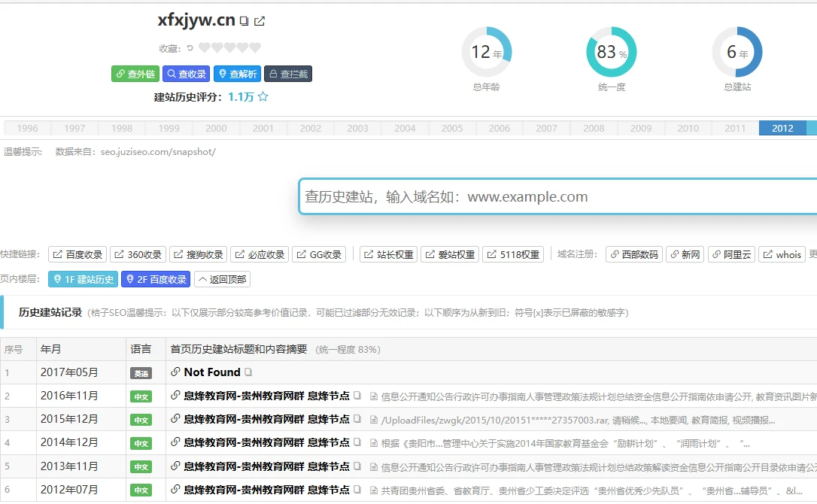Select the 2012 year on the timeline
Image resolution: width=817 pixels, height=504 pixels.
click(782, 128)
